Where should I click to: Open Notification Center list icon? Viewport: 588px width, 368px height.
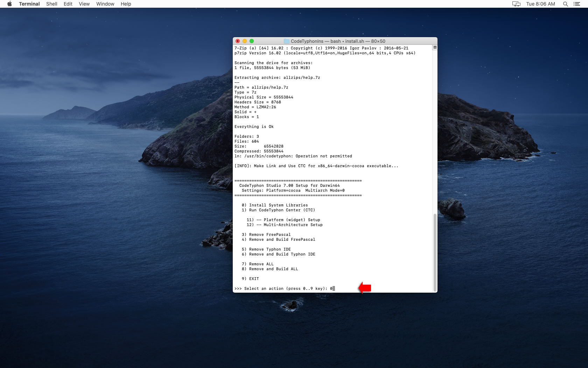pyautogui.click(x=577, y=4)
